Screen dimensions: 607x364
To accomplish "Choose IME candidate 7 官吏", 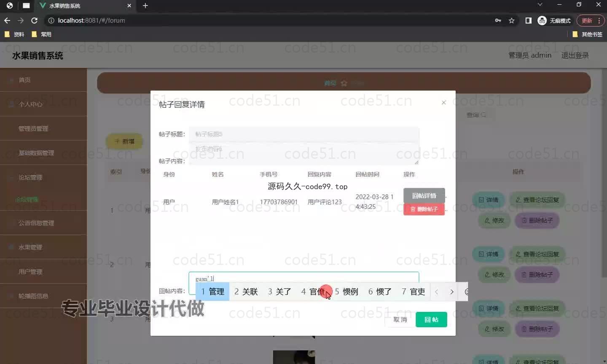I will click(413, 292).
